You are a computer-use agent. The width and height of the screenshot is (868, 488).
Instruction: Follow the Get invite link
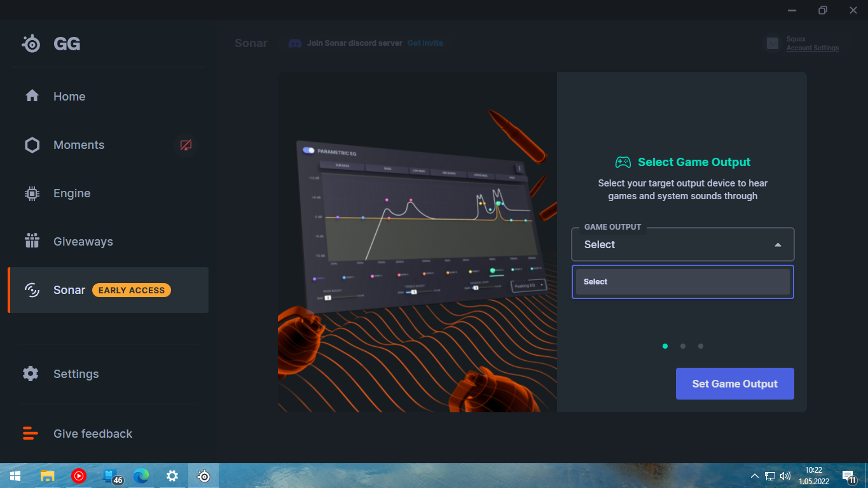click(425, 43)
